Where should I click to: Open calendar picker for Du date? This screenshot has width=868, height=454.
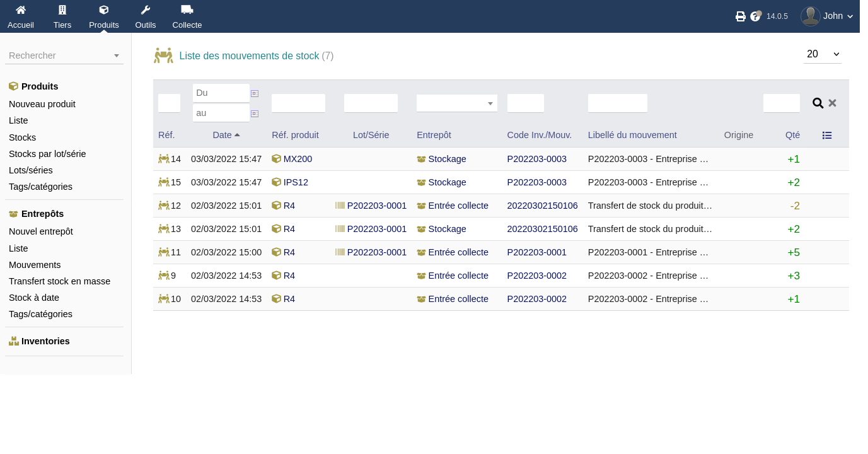(255, 93)
